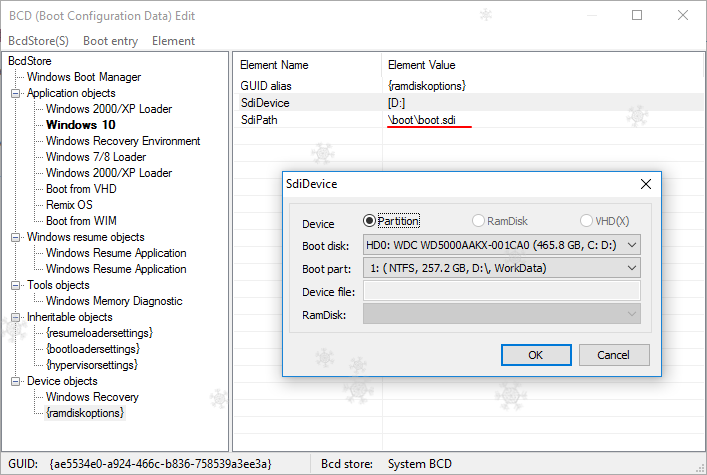Select {hypervisorsettings} object
Viewport: 707px width, 475px height.
[92, 365]
